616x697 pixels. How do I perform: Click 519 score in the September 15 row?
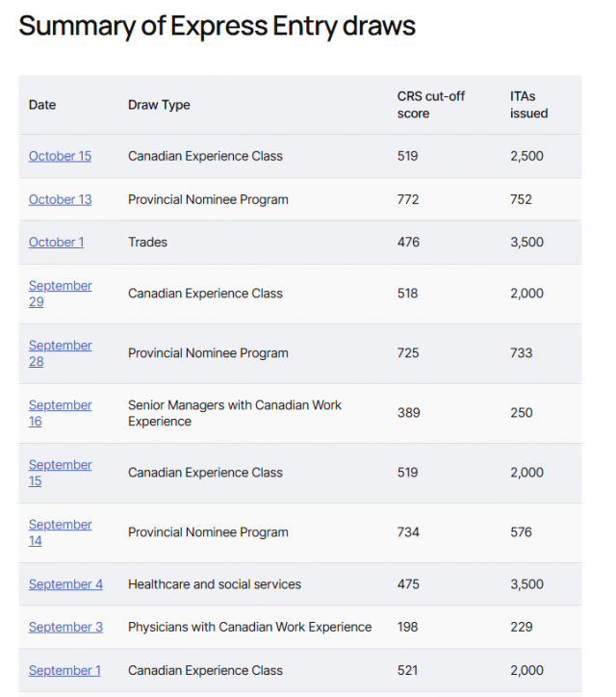407,473
